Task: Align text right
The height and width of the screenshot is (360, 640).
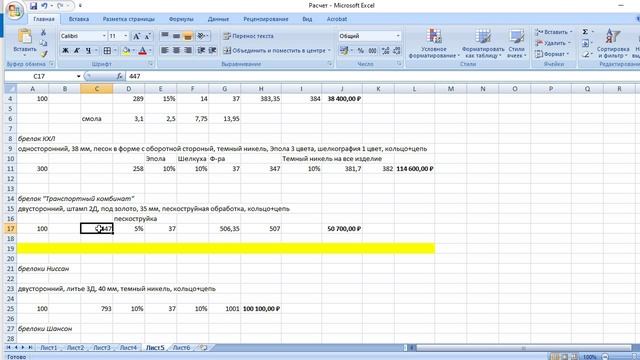Action: coord(188,51)
